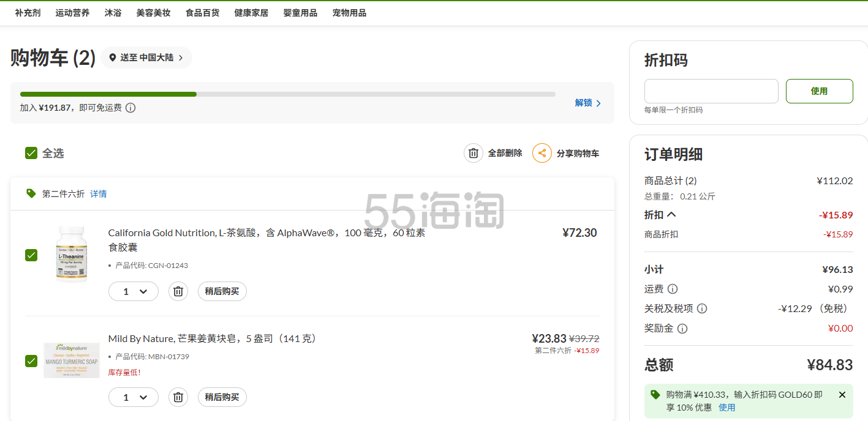Open the 奖励金 info icon
The image size is (868, 421).
click(x=682, y=328)
